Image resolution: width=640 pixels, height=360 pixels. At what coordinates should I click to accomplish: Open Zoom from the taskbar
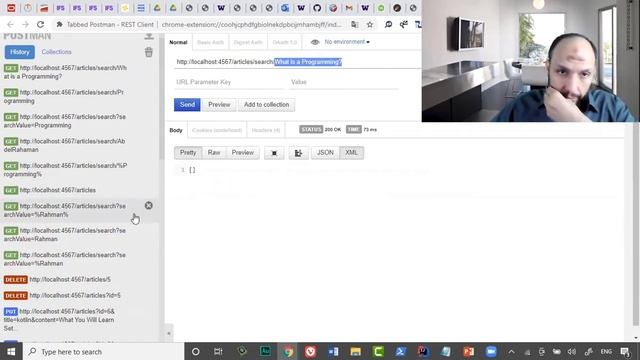click(x=491, y=351)
